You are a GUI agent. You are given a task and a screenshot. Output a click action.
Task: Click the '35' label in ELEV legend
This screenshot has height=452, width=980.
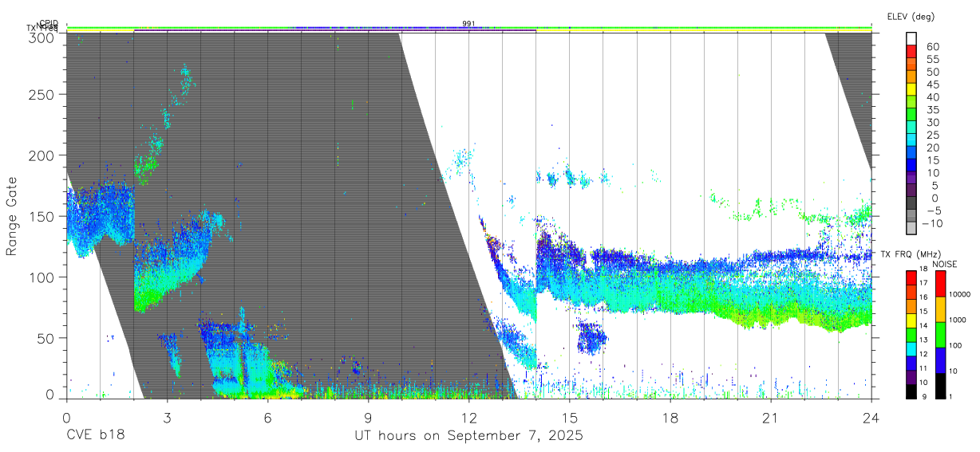click(x=931, y=109)
